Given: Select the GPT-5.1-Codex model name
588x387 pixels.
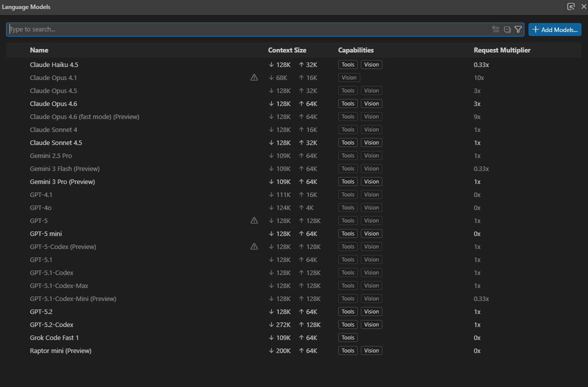Looking at the screenshot, I should pyautogui.click(x=52, y=272).
